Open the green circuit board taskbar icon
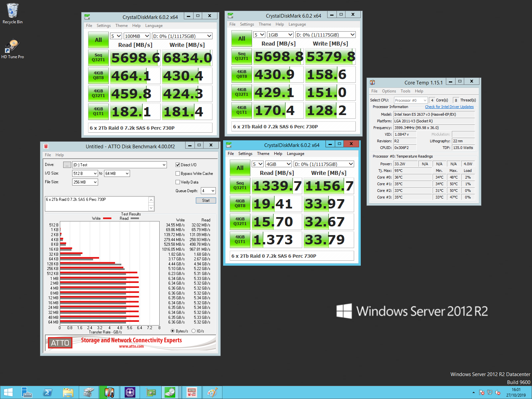Viewport: 532px width, 399px height. coord(150,392)
